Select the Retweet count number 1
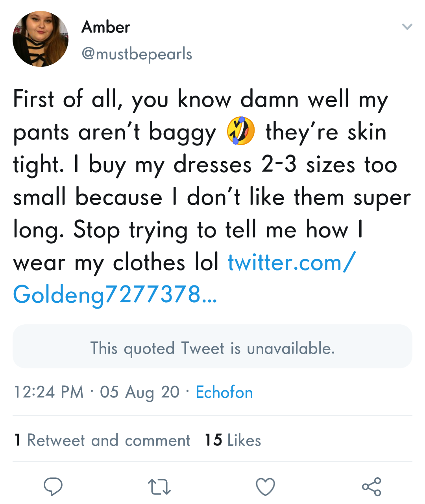 coord(17,440)
